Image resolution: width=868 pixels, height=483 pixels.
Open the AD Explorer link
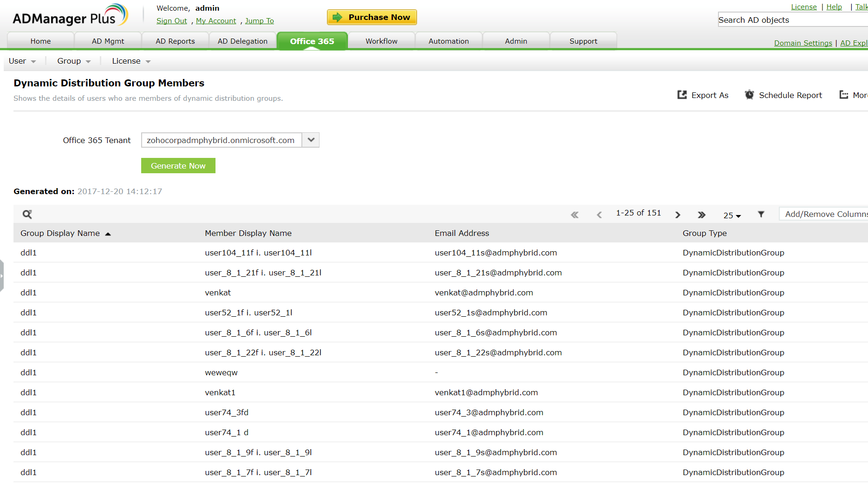[x=854, y=43]
